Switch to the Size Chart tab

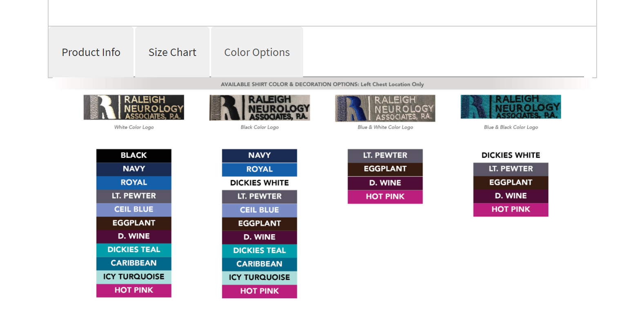(172, 52)
